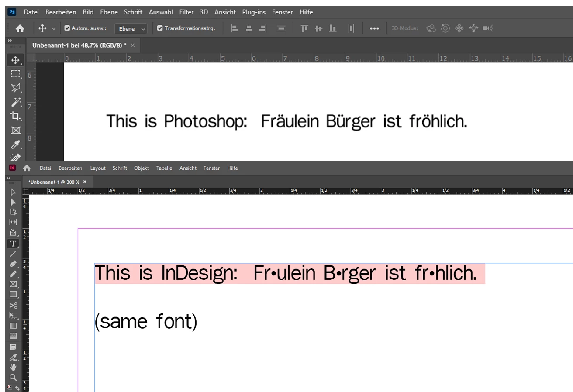573x392 pixels.
Task: Open InDesign Layout menu
Action: pyautogui.click(x=98, y=168)
